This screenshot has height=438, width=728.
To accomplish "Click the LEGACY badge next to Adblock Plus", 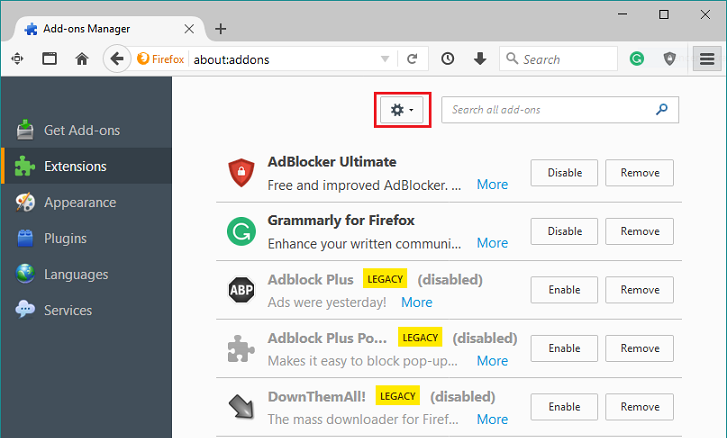I will tap(385, 279).
